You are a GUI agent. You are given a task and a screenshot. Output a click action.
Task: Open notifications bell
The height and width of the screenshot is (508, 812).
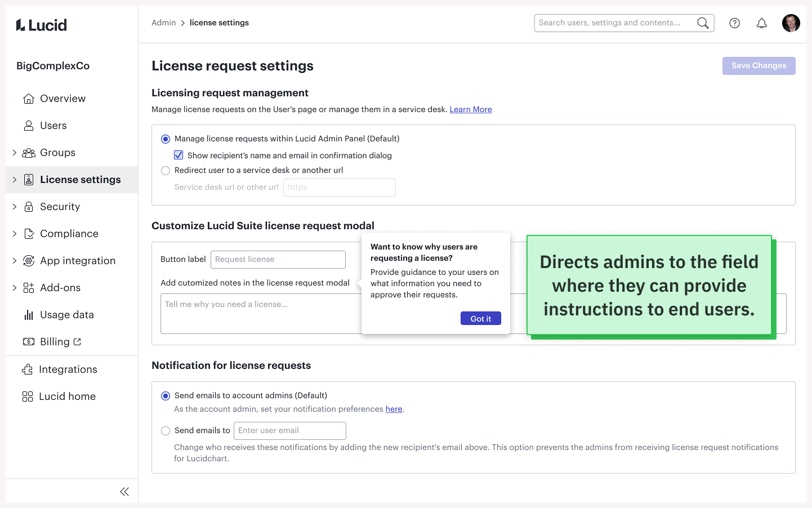coord(762,23)
